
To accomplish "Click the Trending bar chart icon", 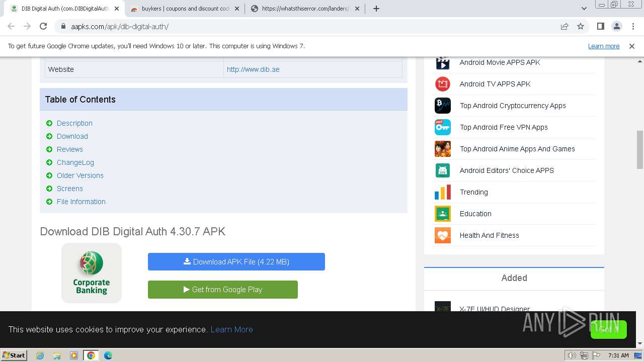I will [442, 192].
